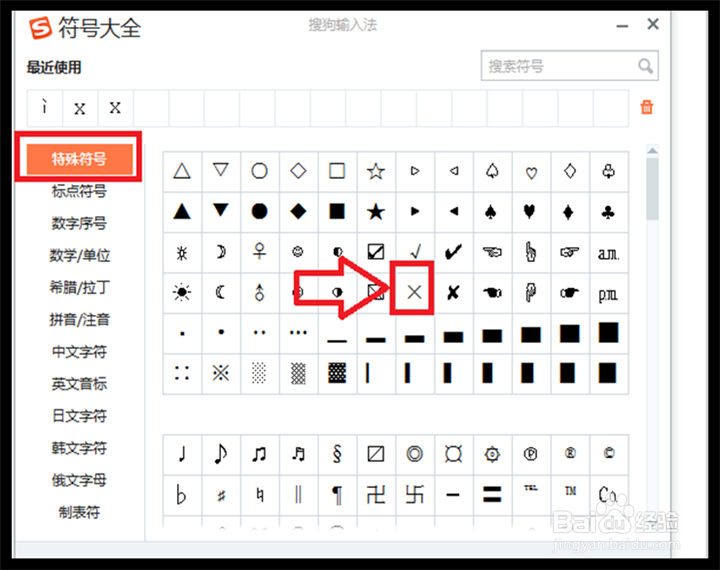The height and width of the screenshot is (570, 720).
Task: Insert the pilcrow ¶ symbol
Action: (337, 495)
